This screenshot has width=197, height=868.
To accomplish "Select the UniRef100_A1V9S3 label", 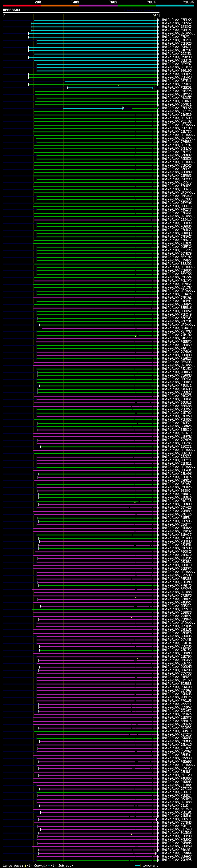I will pos(176,758).
